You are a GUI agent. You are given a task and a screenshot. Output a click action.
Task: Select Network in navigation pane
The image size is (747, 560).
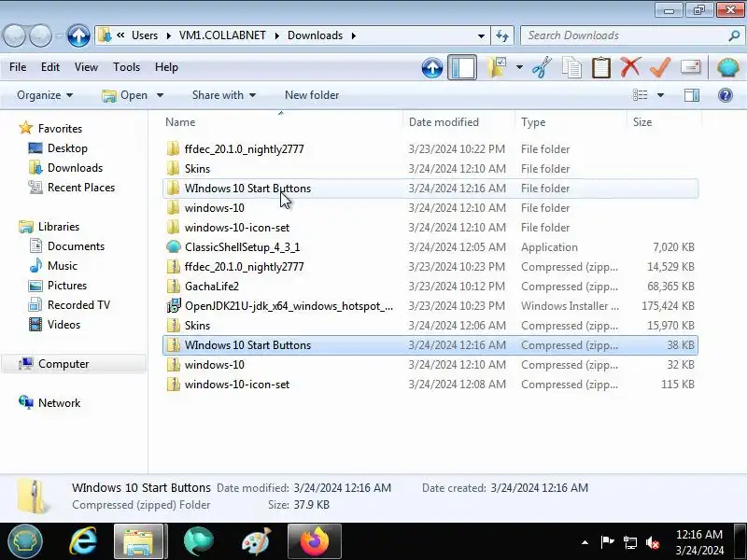pos(59,403)
